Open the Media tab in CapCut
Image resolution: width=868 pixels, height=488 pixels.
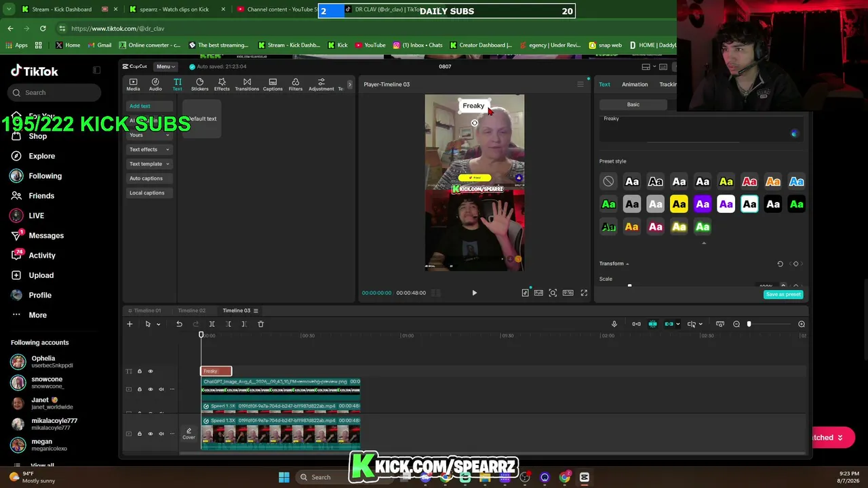(x=133, y=85)
